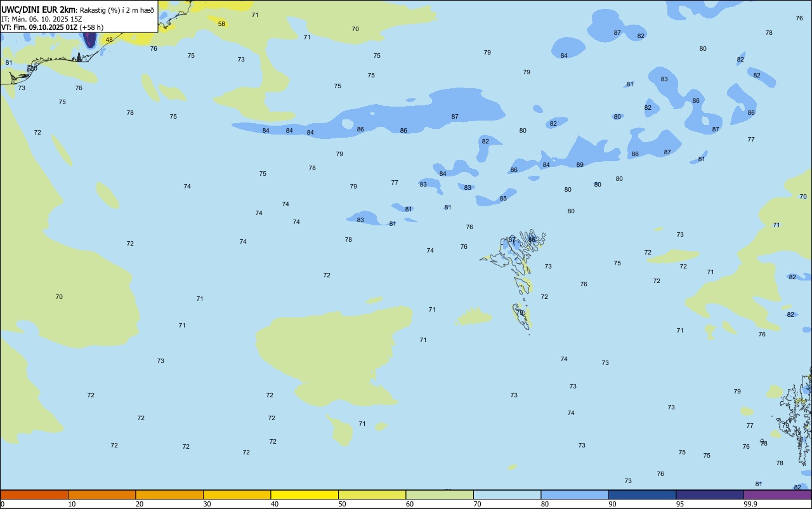Click the humidity value 58 in the yellow area

click(221, 24)
